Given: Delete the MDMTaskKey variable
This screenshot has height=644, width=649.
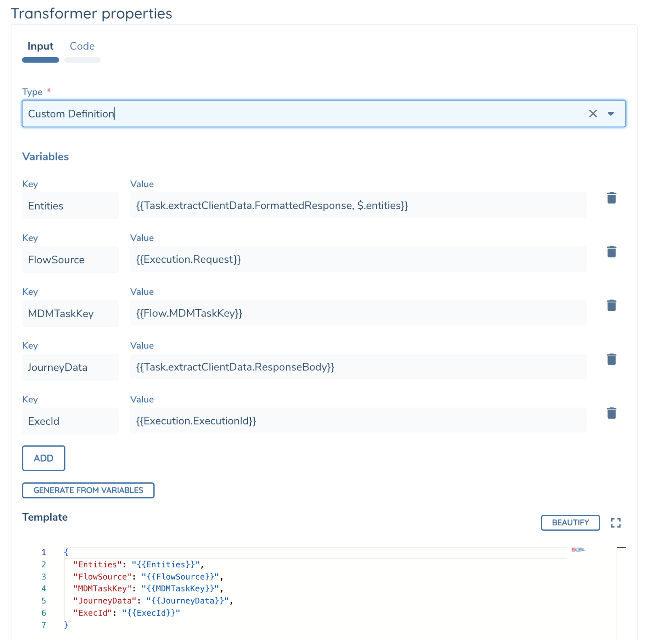Looking at the screenshot, I should (612, 305).
